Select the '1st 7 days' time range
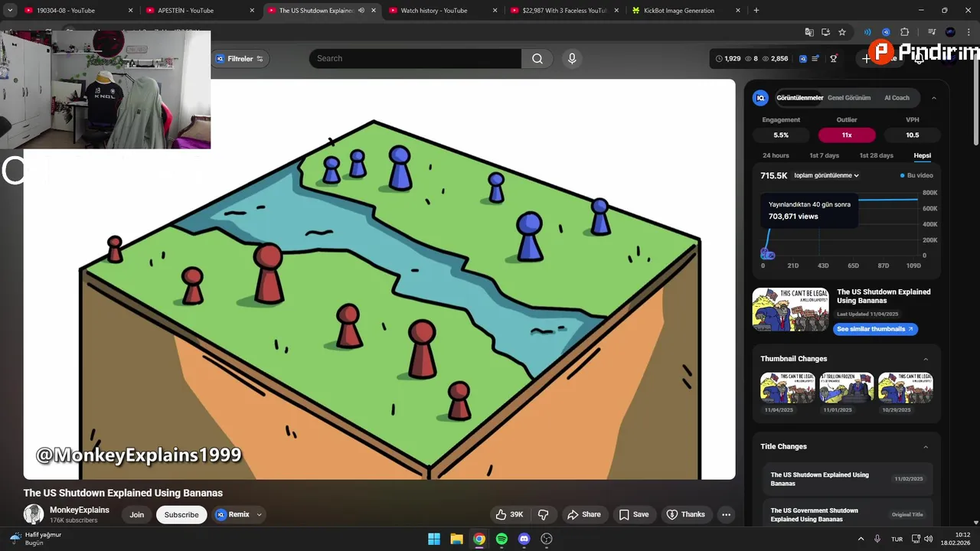Image resolution: width=980 pixels, height=551 pixels. tap(824, 155)
